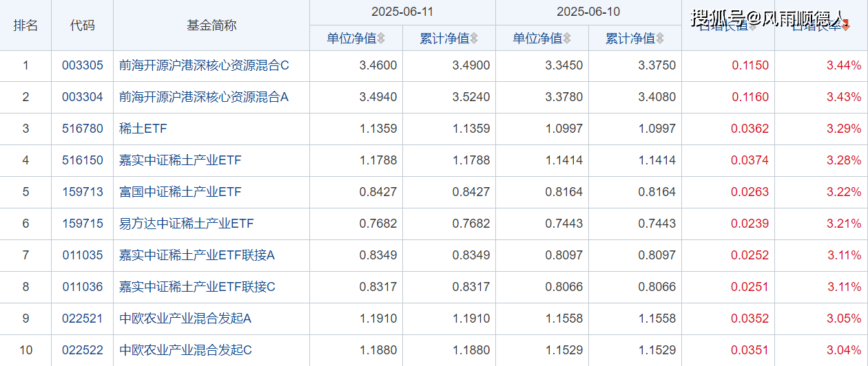Open 中欧农业产业混合发起C fund link
This screenshot has width=868, height=366.
tap(185, 351)
